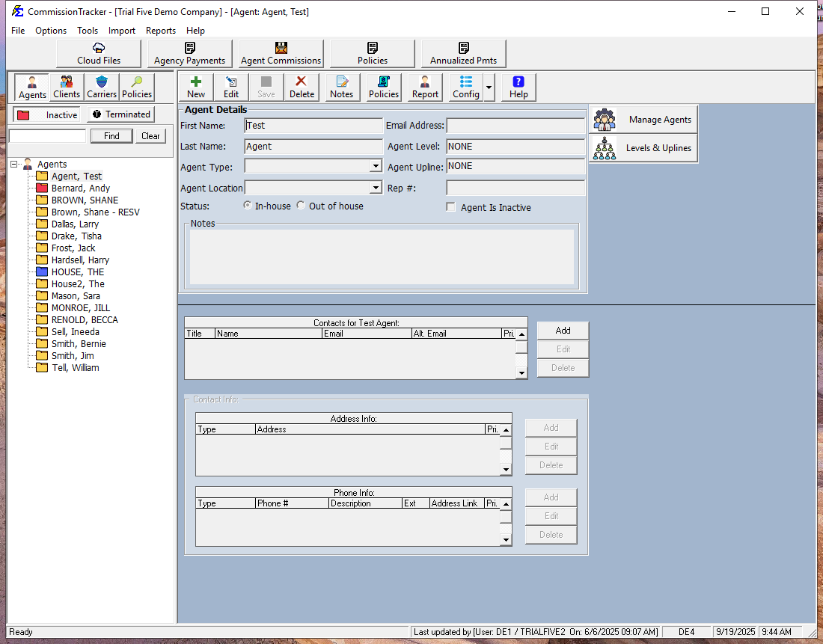Toggle the red Inactive filter swatch
This screenshot has height=644, width=823.
coord(23,115)
